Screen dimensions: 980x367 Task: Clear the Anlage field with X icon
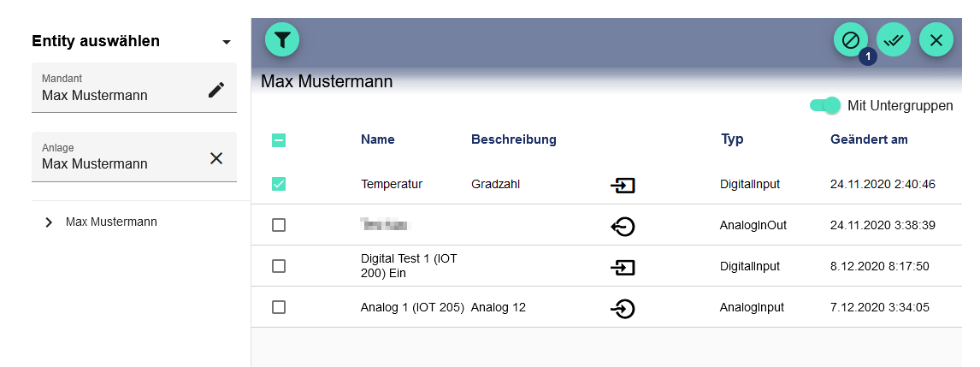coord(216,157)
